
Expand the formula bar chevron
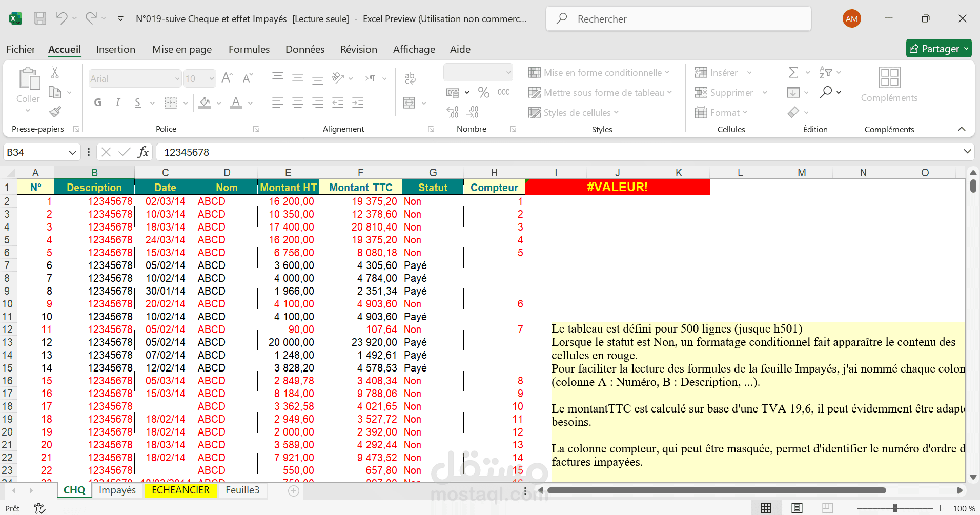pos(967,151)
